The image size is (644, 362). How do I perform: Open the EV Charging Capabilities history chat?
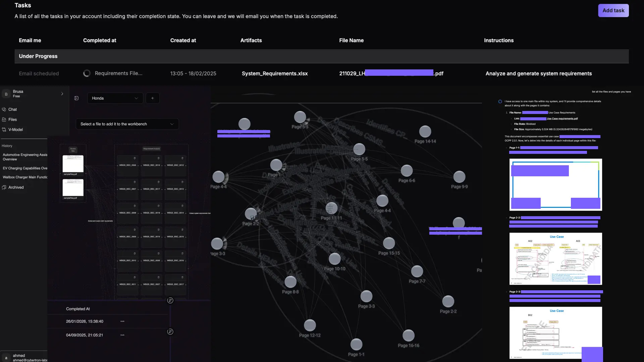click(x=25, y=168)
